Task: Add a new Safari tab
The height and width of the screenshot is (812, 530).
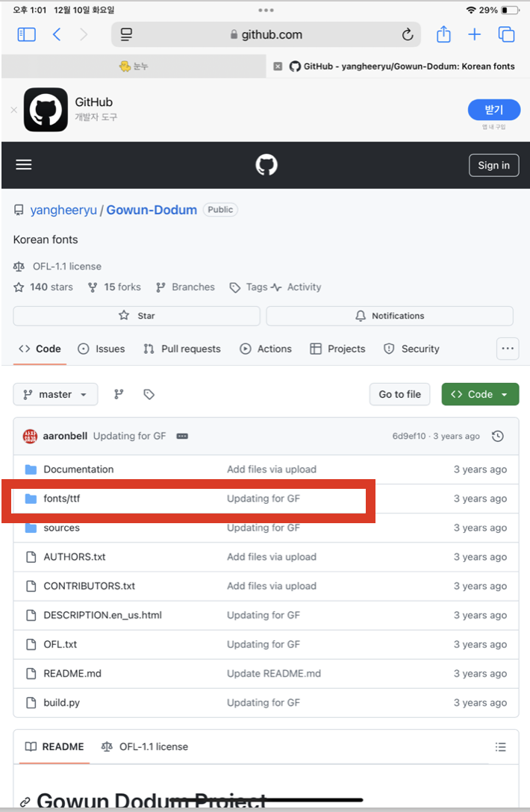Action: (x=475, y=34)
